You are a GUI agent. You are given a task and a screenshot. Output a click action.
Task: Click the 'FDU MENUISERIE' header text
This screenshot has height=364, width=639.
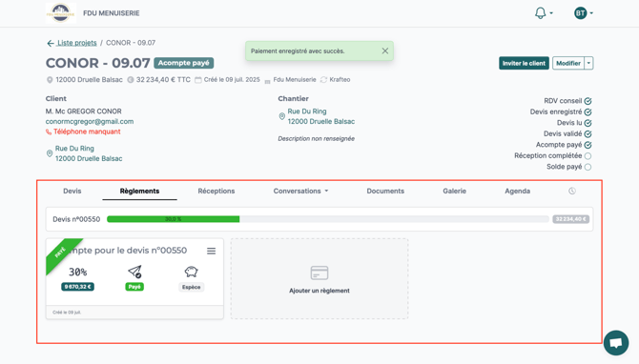point(112,13)
